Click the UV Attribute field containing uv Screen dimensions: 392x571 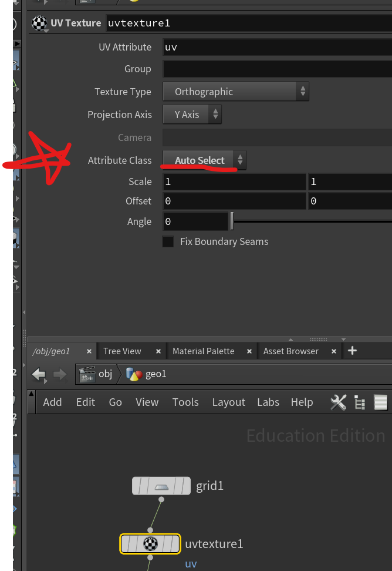click(277, 48)
